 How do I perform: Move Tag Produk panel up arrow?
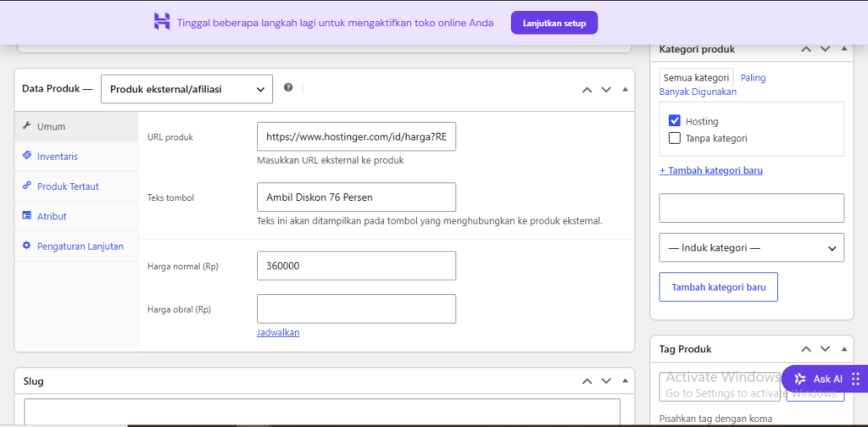[807, 349]
